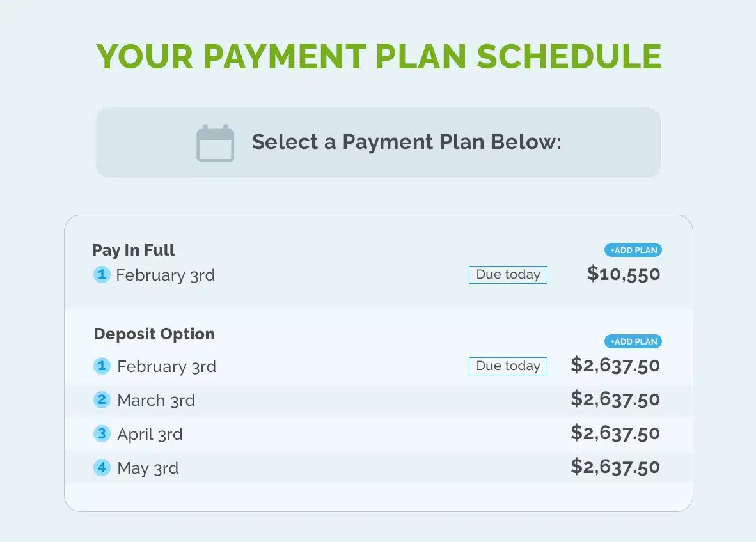The image size is (756, 542).
Task: Select the step 2 badge beside March 3rd
Action: coord(102,400)
